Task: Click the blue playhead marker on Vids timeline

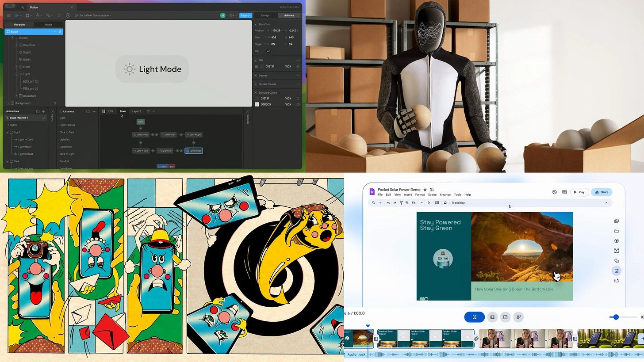Action: tap(368, 326)
